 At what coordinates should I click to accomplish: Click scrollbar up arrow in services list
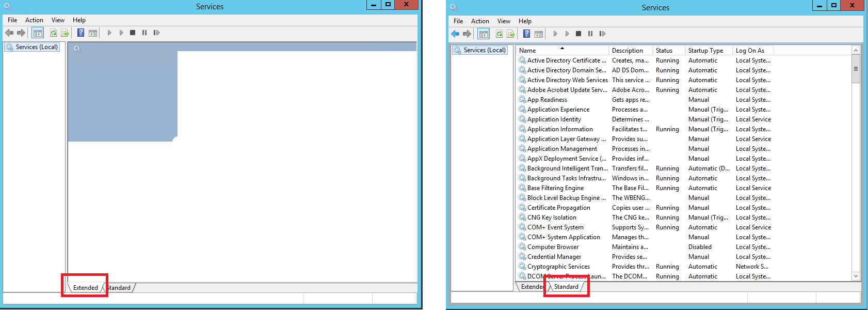point(856,51)
